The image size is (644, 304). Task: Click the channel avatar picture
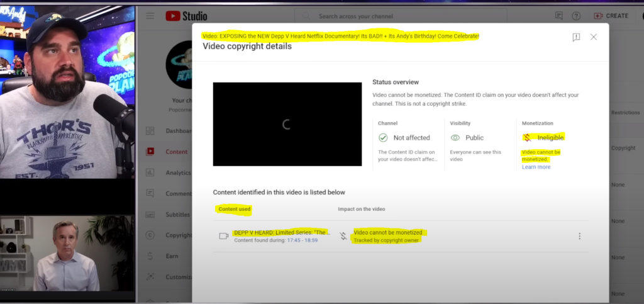tap(179, 65)
